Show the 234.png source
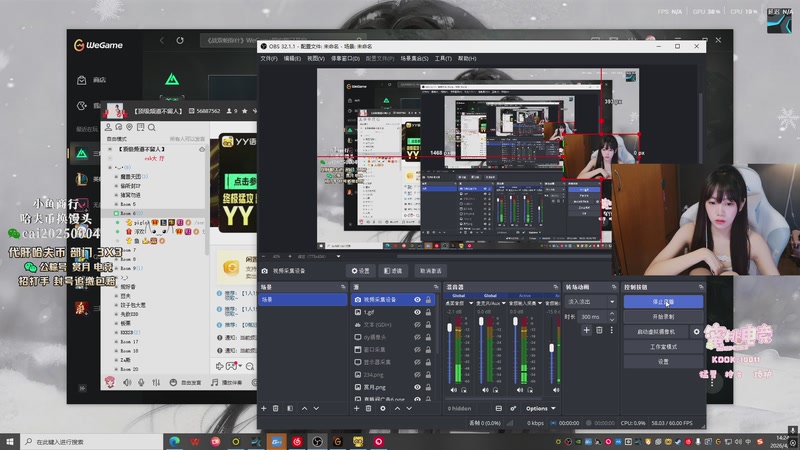800x450 pixels. pyautogui.click(x=417, y=374)
